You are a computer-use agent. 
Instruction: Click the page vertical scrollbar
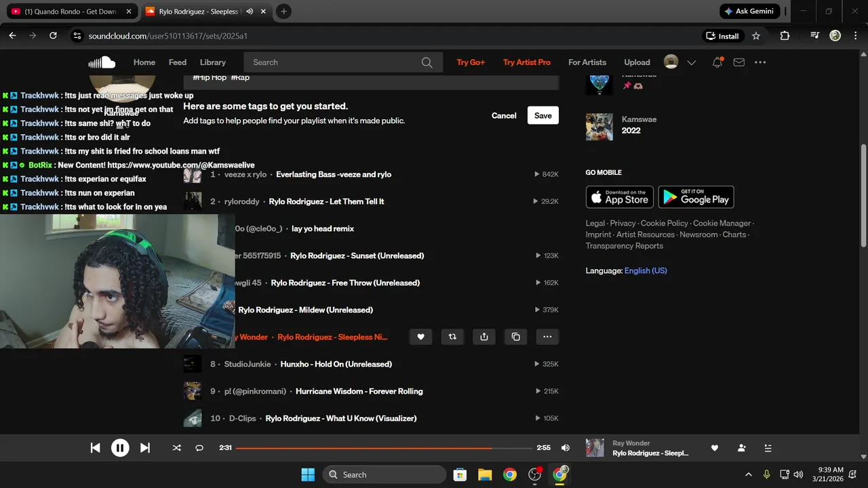tap(863, 197)
